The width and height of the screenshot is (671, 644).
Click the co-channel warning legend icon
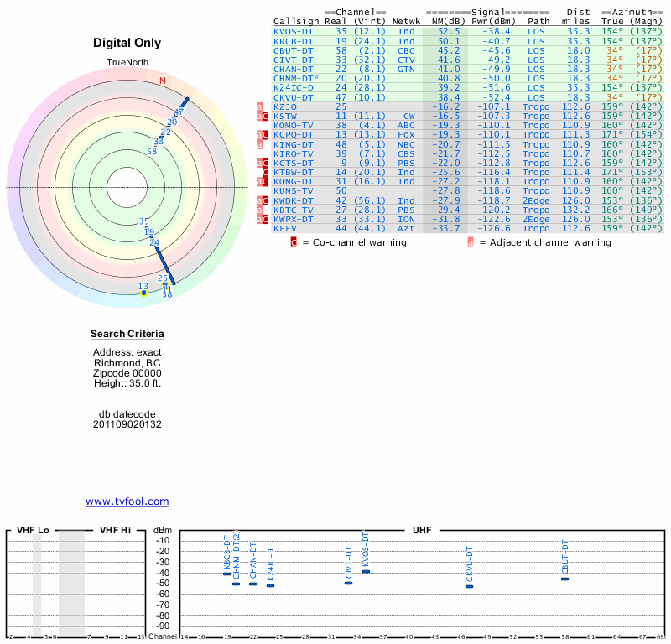point(294,242)
